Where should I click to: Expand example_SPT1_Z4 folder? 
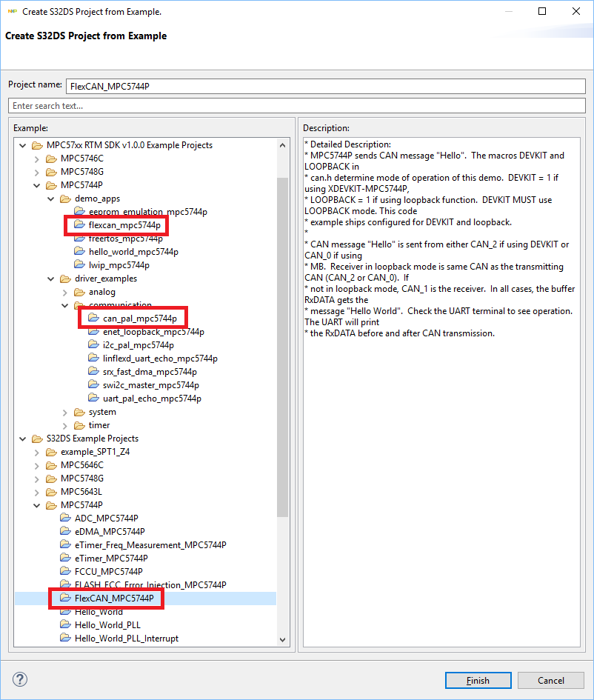coord(36,453)
